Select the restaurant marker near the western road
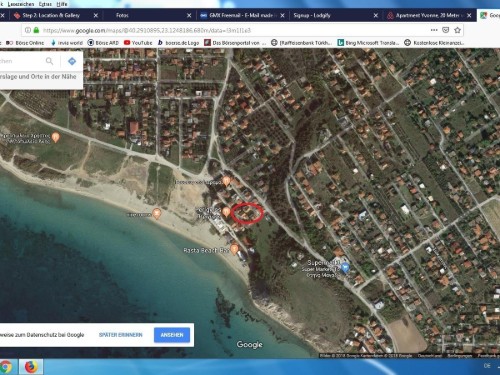The image size is (500, 375). click(56, 137)
